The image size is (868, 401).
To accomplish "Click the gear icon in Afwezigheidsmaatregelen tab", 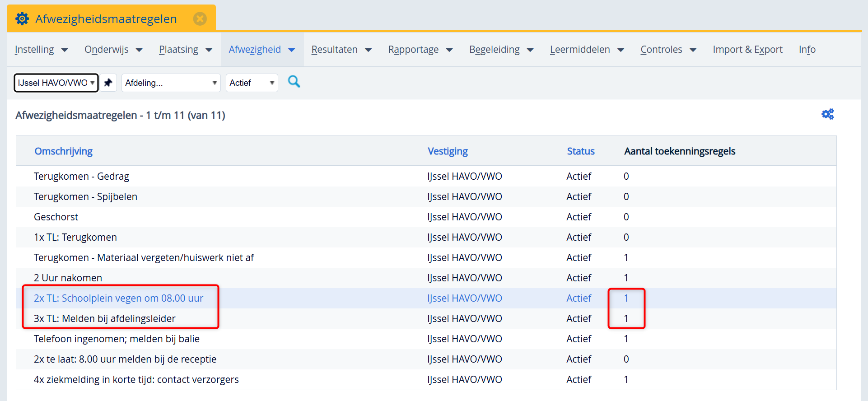I will [x=22, y=19].
